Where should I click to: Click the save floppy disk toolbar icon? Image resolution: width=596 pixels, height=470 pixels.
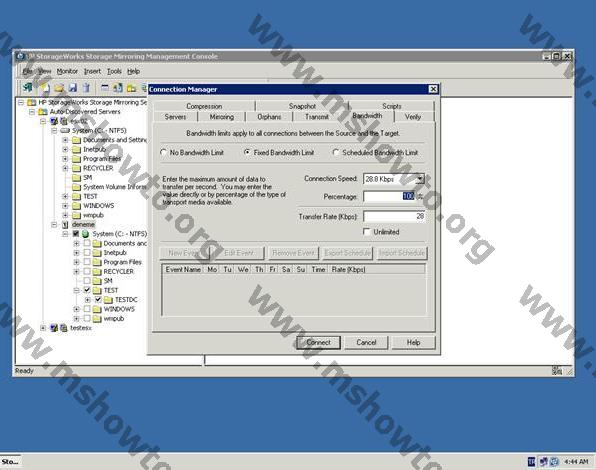(x=73, y=88)
